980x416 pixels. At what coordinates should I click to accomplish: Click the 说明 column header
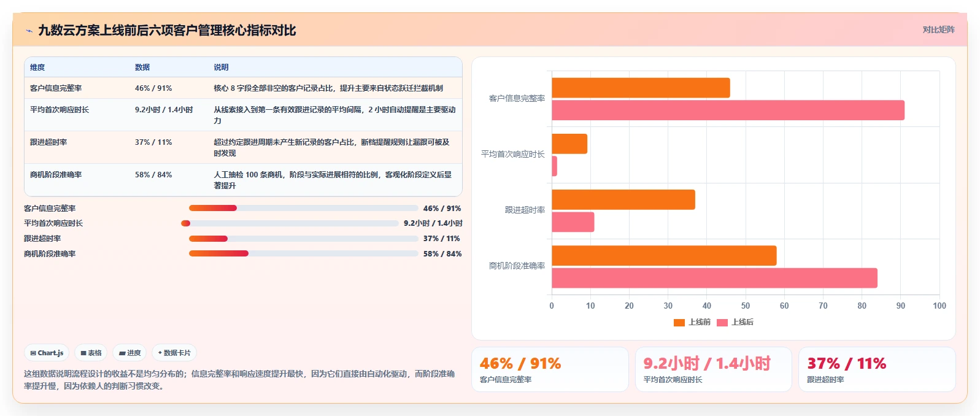[x=221, y=67]
